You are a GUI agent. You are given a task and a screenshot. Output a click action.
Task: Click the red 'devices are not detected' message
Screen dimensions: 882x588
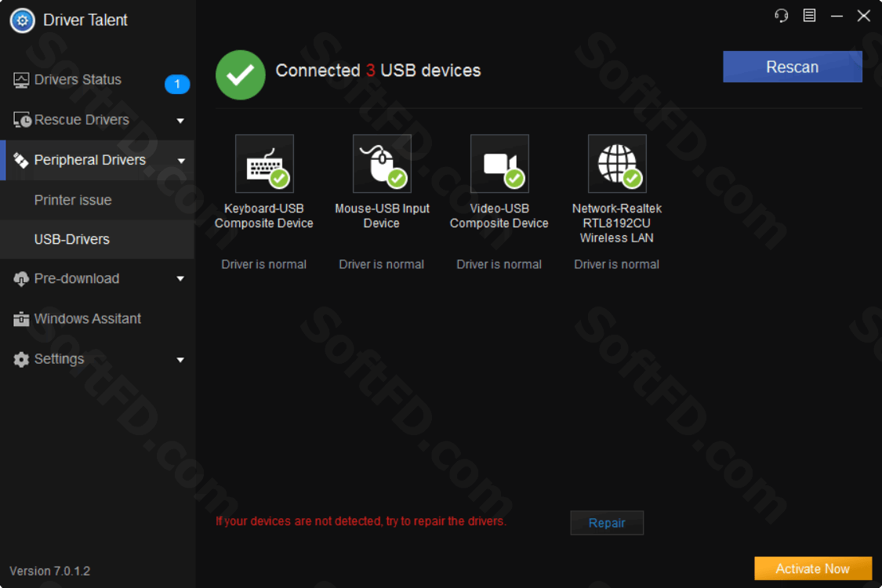361,521
